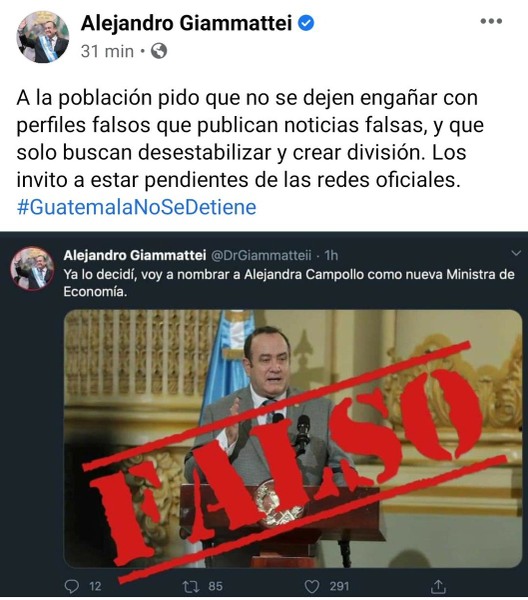Click the retweet arrows icon
The height and width of the screenshot is (600, 528).
click(190, 586)
